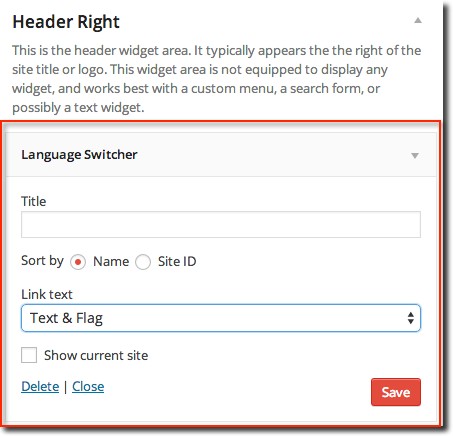The height and width of the screenshot is (436, 453).
Task: Toggle the Language Switcher widget arrow
Action: pyautogui.click(x=415, y=156)
